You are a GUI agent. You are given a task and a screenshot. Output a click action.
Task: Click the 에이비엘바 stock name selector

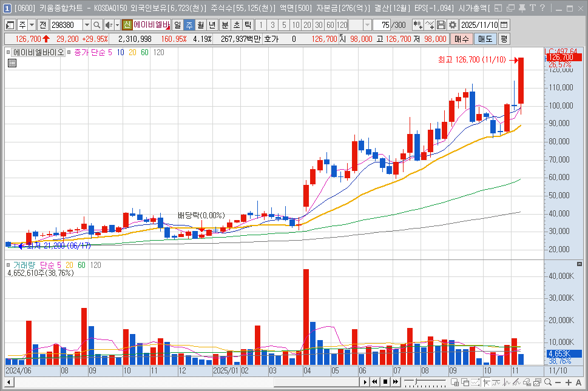(x=152, y=25)
